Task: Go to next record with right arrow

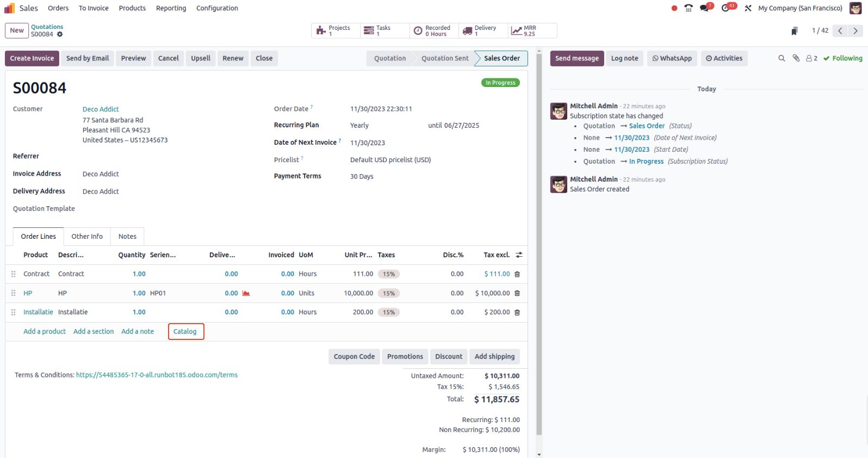Action: (855, 31)
